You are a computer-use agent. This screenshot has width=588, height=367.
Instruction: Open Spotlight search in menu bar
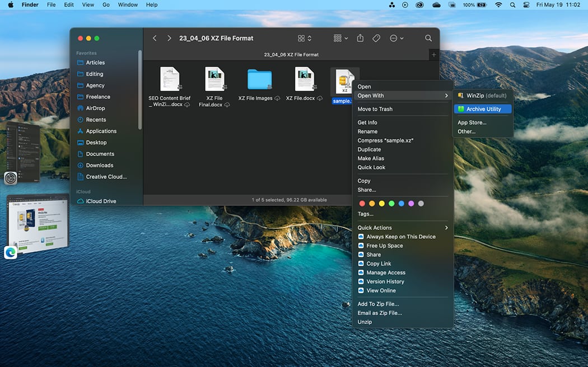(512, 5)
